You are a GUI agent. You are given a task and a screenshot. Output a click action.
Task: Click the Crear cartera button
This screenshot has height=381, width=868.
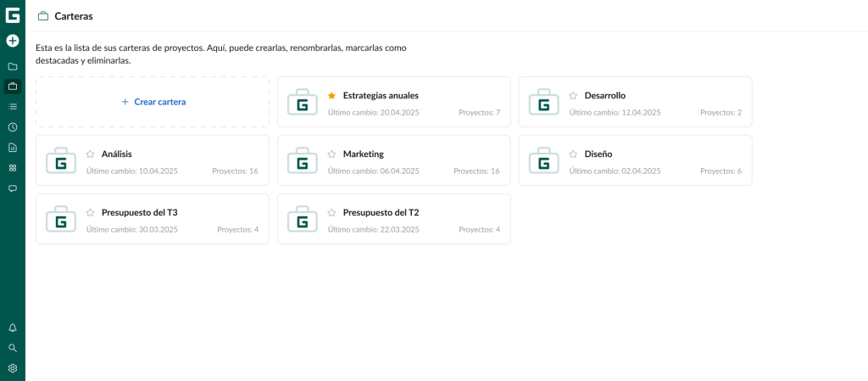pyautogui.click(x=153, y=102)
